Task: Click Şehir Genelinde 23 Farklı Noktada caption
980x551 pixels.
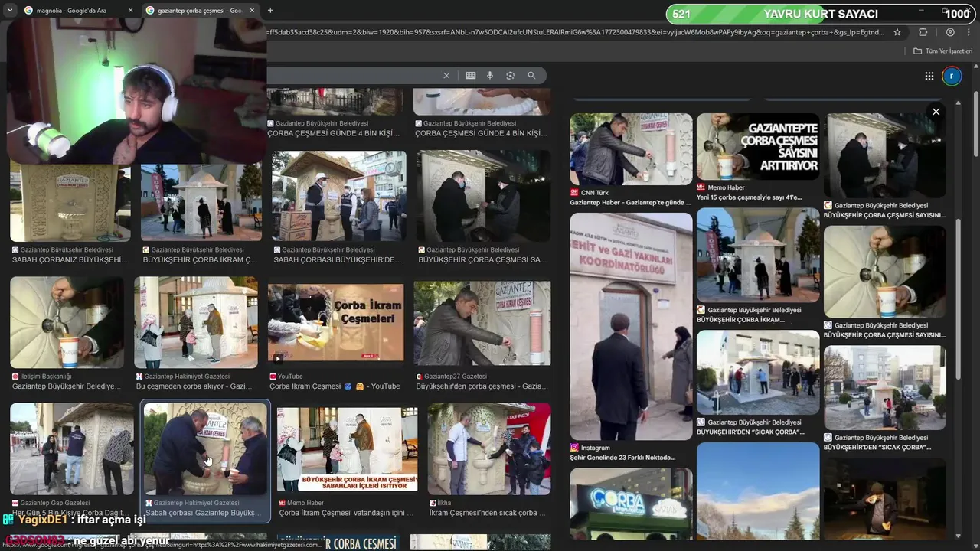Action: [622, 458]
